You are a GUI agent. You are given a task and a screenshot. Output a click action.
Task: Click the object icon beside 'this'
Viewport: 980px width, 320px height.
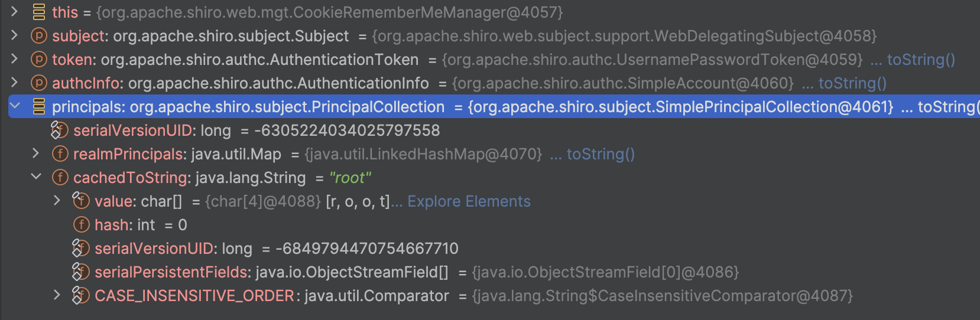(38, 12)
